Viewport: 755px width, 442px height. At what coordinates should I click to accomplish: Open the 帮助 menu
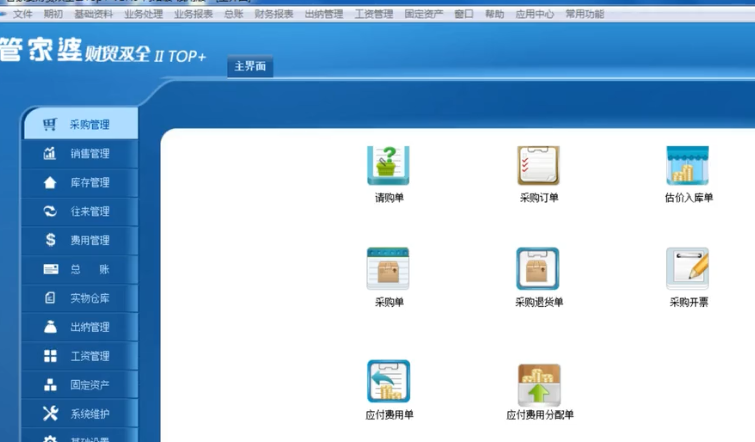click(495, 14)
